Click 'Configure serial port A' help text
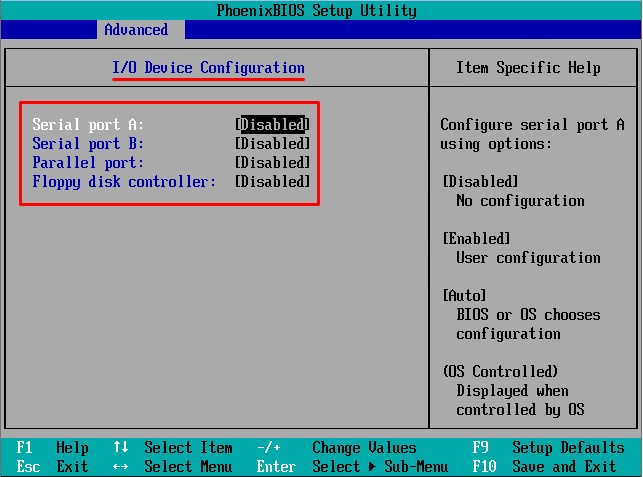The height and width of the screenshot is (477, 643). tap(532, 125)
